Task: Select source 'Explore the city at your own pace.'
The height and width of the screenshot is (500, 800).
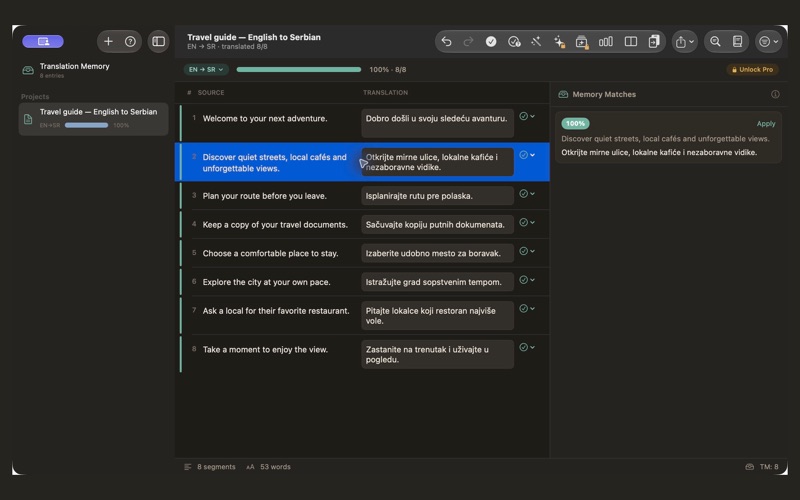Action: [266, 282]
